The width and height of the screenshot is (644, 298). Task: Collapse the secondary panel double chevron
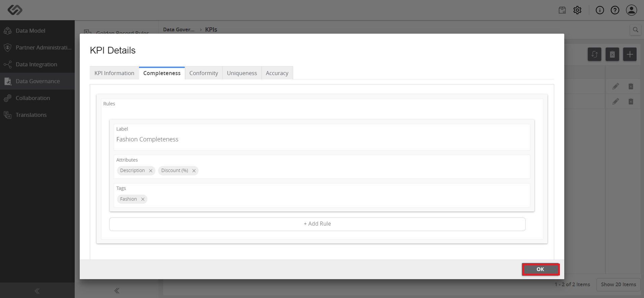click(x=117, y=291)
